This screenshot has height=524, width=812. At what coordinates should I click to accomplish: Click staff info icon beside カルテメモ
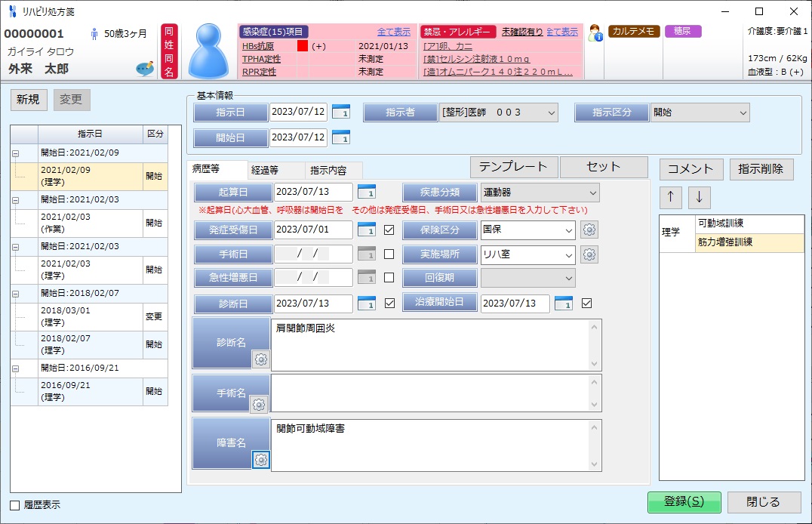[x=595, y=34]
